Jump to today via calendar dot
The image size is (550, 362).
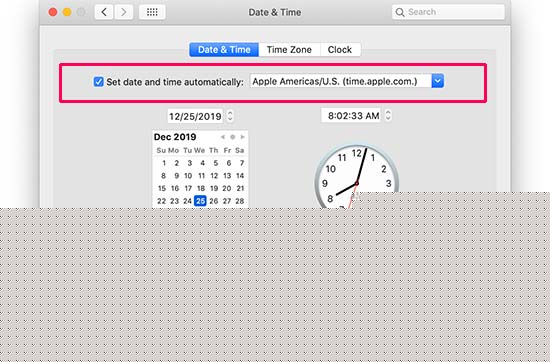point(233,137)
